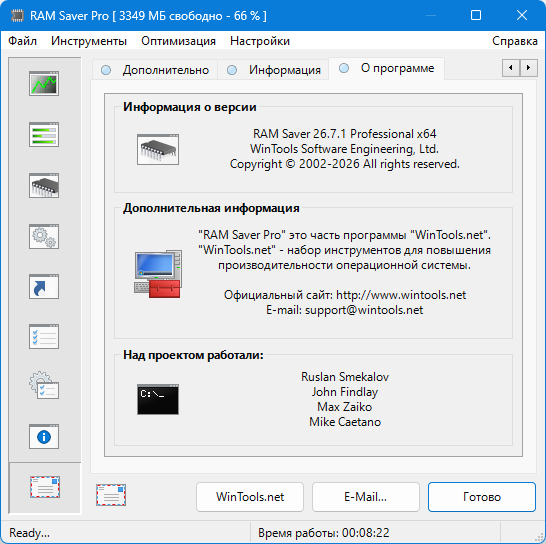Click the Copyright © 2002-2026 line
The width and height of the screenshot is (546, 544).
(345, 164)
